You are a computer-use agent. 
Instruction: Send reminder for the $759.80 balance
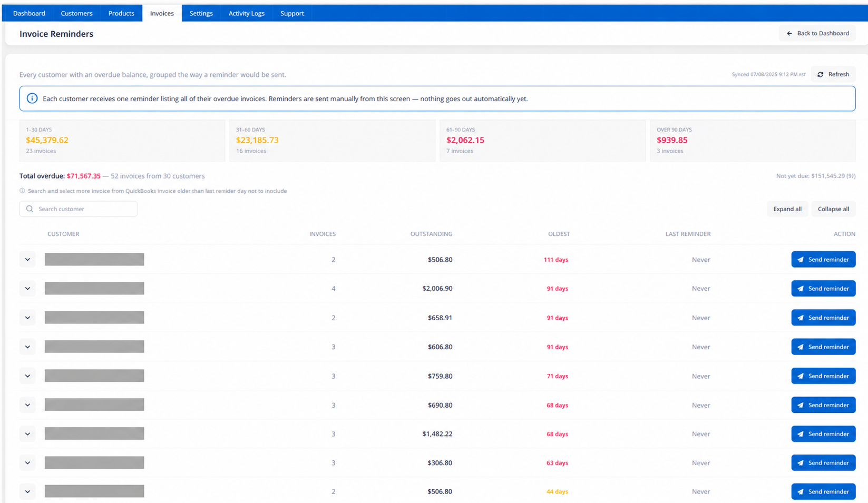823,376
